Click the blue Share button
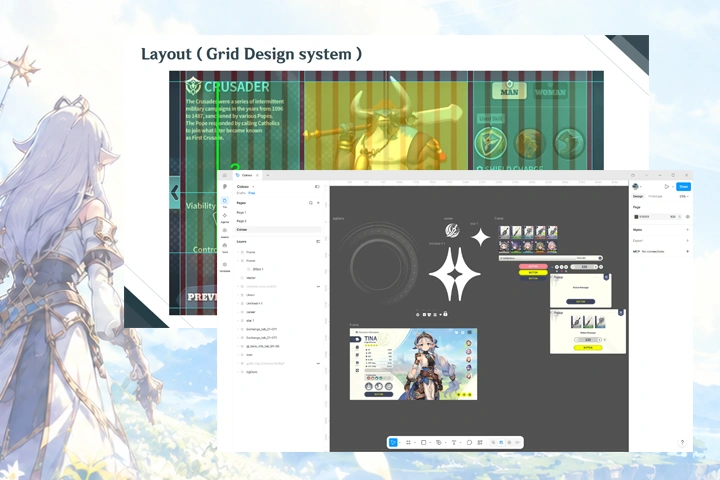 click(683, 186)
